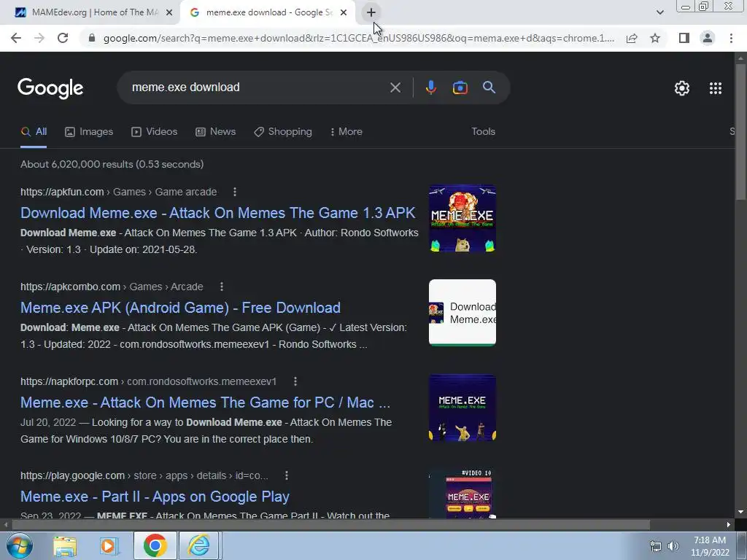Open the tab search dropdown chevron
The height and width of the screenshot is (560, 747).
coord(659,12)
